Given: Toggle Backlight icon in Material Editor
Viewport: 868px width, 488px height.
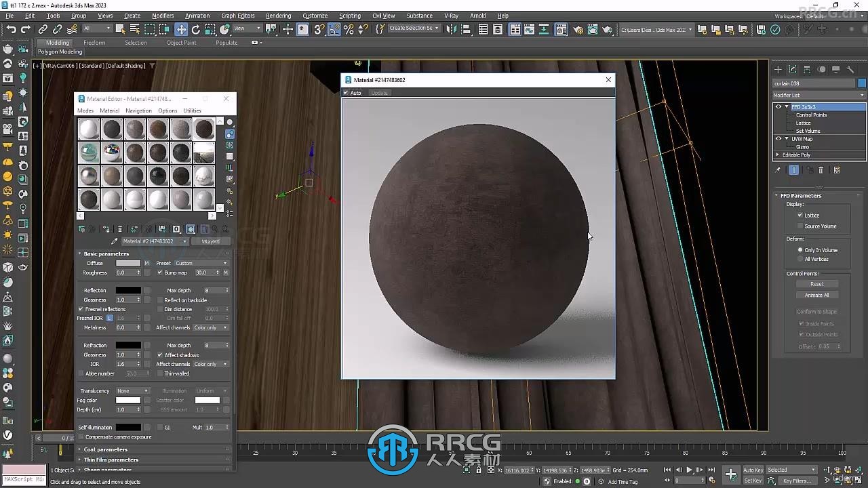Looking at the screenshot, I should point(230,134).
